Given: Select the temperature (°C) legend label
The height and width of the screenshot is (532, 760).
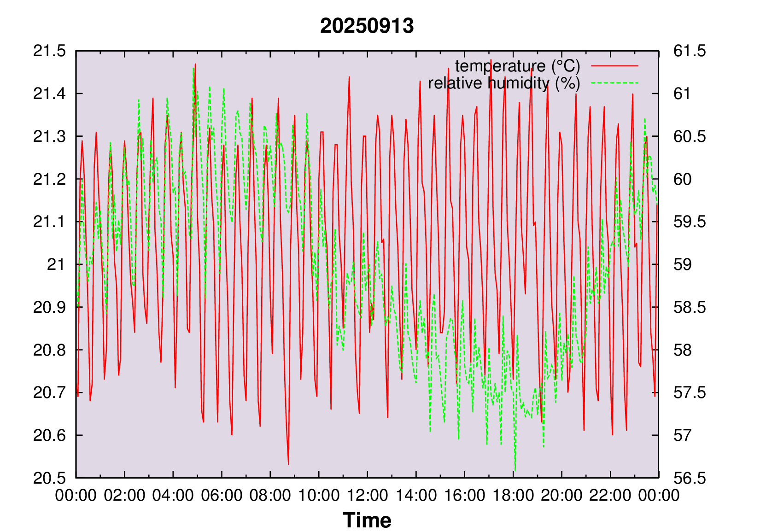Looking at the screenshot, I should [517, 66].
